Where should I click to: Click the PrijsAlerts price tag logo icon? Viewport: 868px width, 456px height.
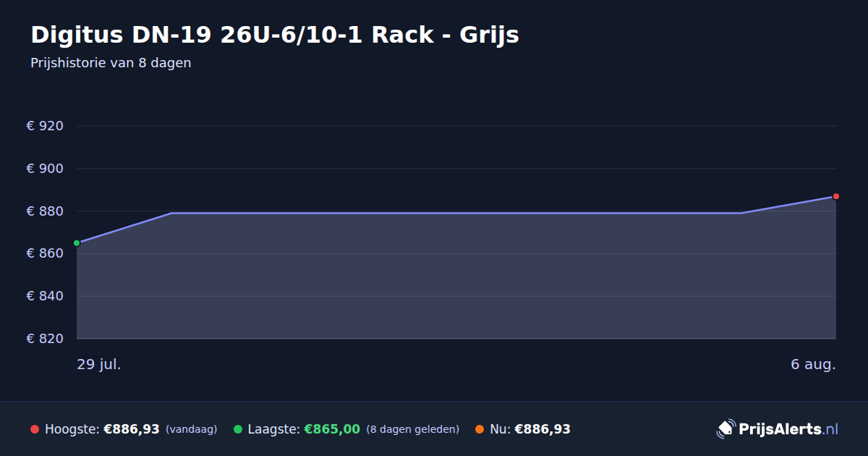click(x=726, y=428)
